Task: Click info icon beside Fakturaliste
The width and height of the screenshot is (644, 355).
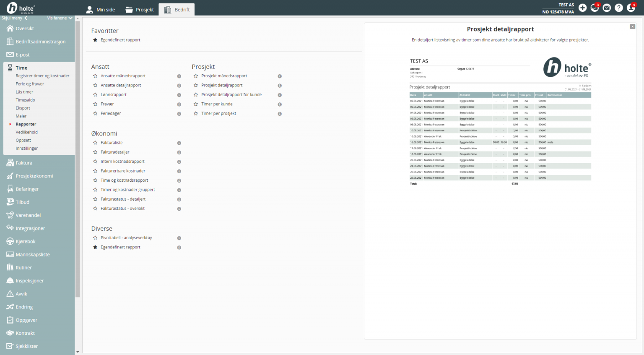Action: [x=179, y=143]
